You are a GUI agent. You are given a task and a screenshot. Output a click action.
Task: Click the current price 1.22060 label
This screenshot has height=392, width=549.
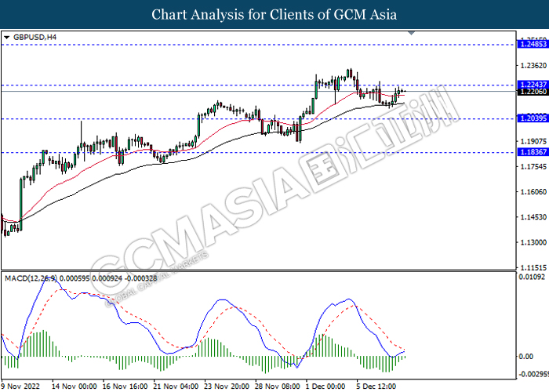[533, 92]
